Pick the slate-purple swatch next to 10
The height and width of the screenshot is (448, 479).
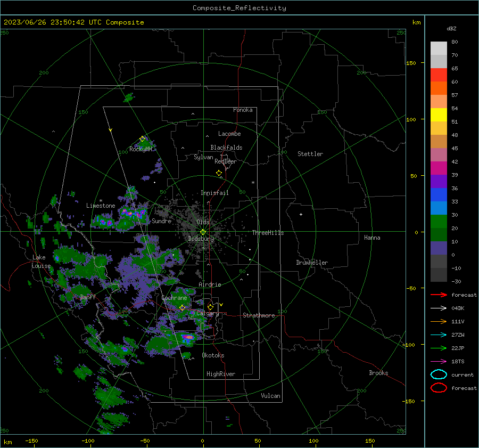click(439, 248)
